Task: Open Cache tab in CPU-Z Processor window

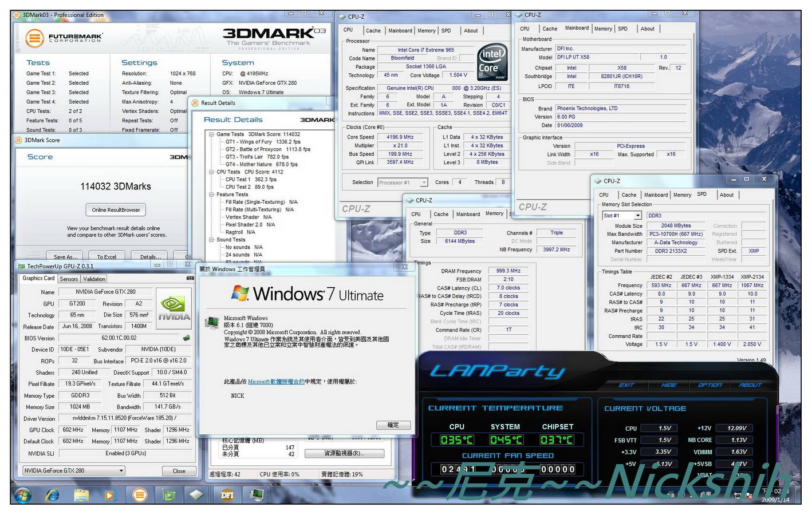Action: (373, 31)
